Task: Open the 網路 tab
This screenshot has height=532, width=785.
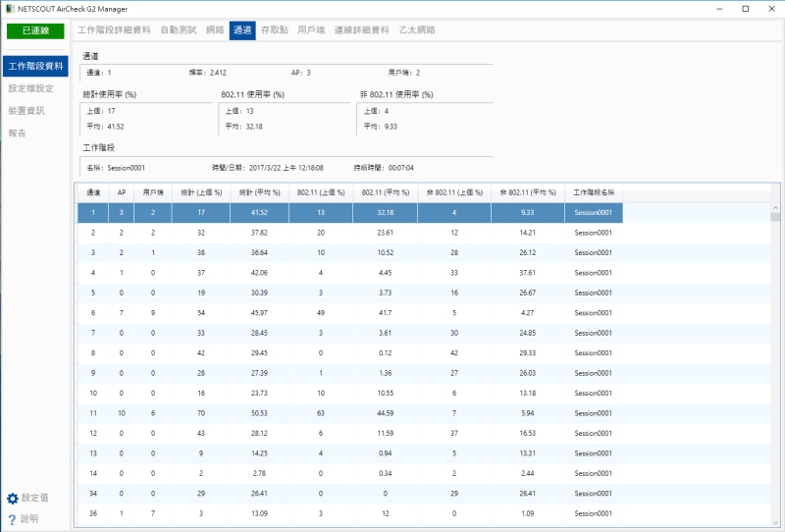Action: point(216,30)
